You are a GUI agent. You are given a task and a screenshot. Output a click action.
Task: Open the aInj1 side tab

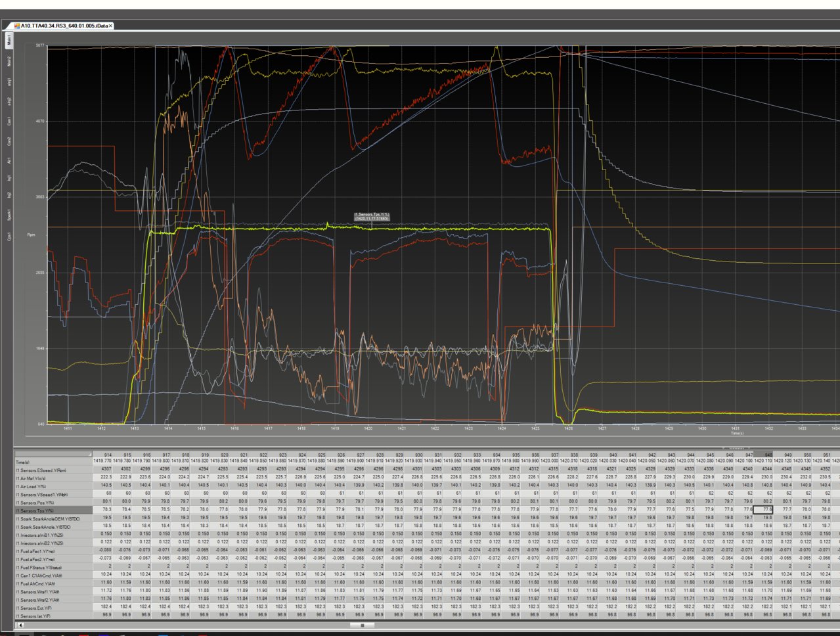(9, 82)
